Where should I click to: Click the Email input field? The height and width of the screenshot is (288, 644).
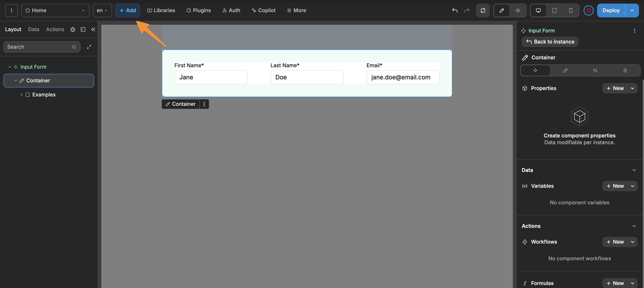pyautogui.click(x=402, y=77)
